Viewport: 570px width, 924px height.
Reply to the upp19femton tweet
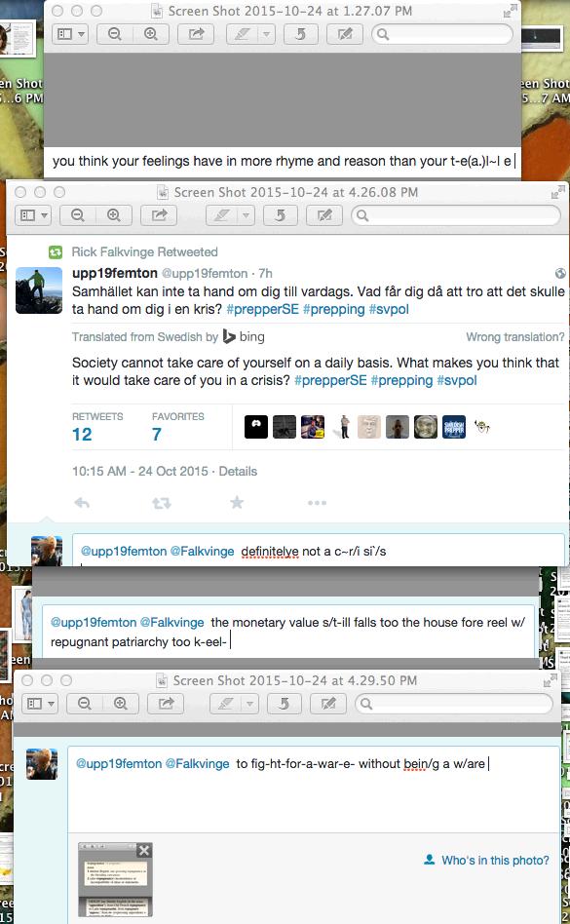[x=82, y=503]
